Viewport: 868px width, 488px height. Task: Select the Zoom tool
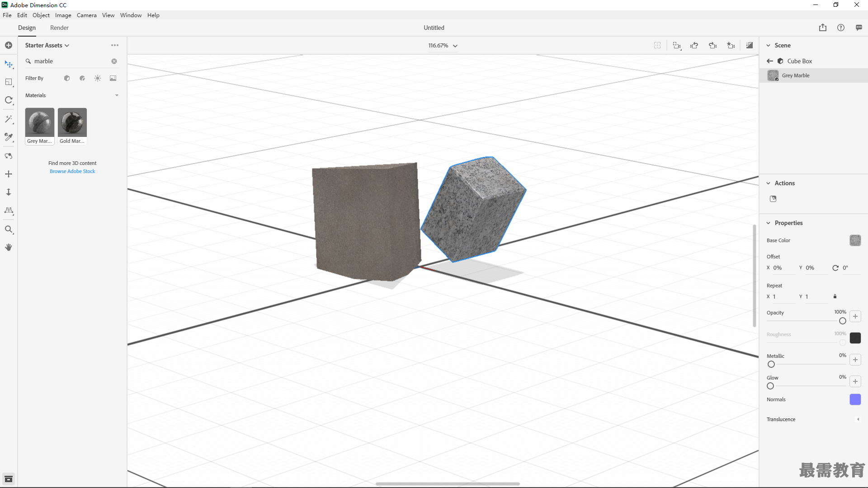[x=9, y=230]
